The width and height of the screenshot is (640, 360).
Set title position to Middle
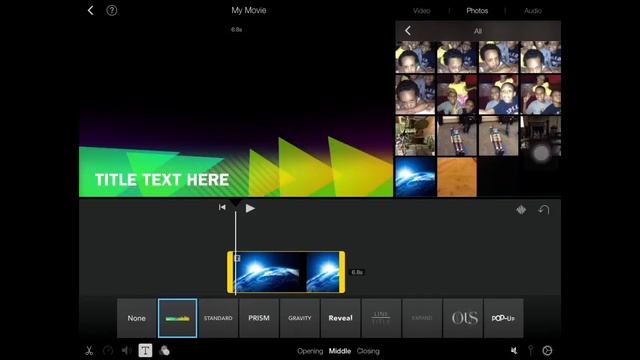tap(340, 351)
